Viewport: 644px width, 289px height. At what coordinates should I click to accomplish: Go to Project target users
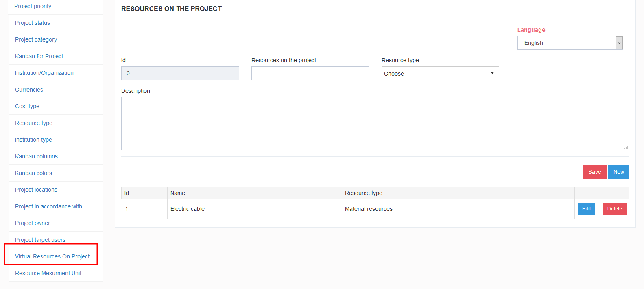click(x=40, y=240)
